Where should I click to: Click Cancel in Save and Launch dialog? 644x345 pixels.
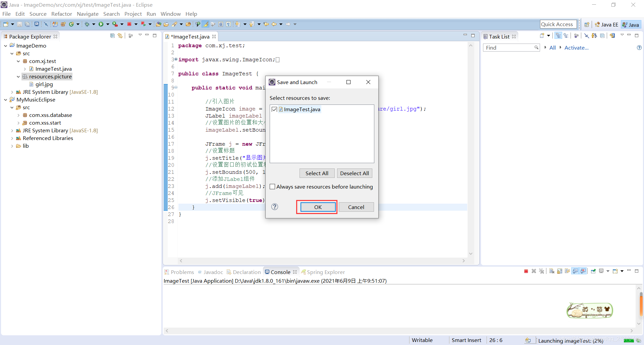[x=356, y=207]
